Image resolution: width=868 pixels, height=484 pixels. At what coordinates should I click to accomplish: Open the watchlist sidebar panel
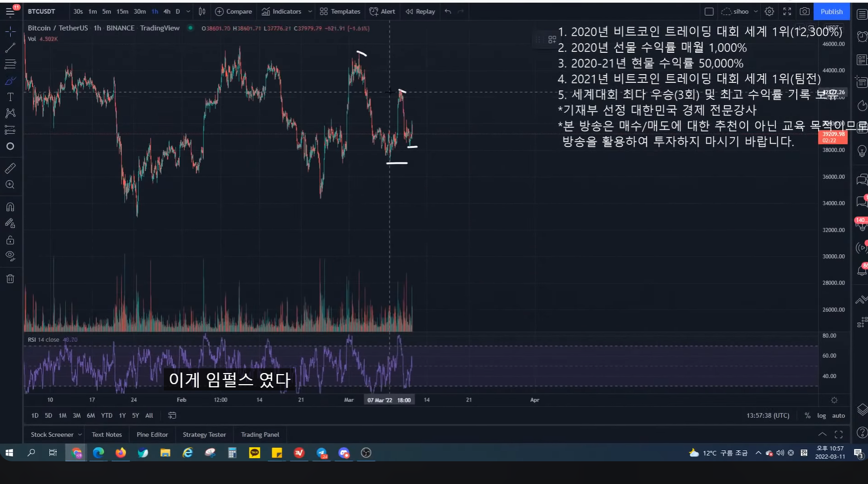click(x=862, y=14)
